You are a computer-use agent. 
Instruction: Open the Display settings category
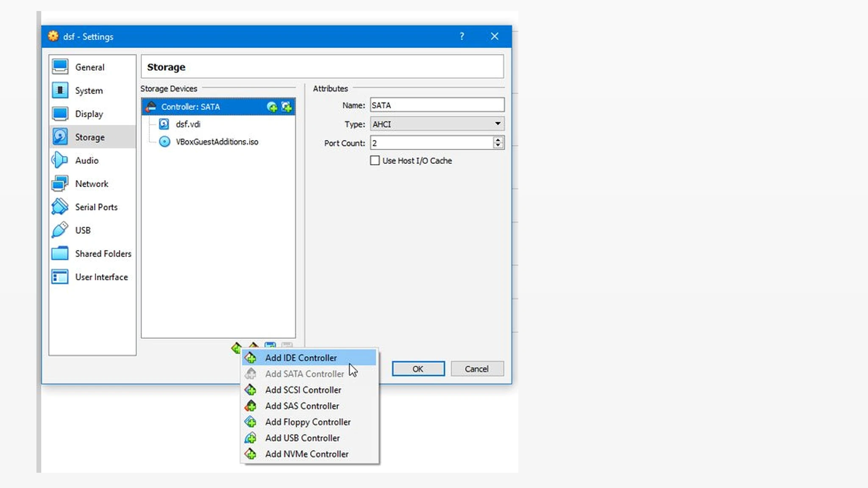pos(92,114)
